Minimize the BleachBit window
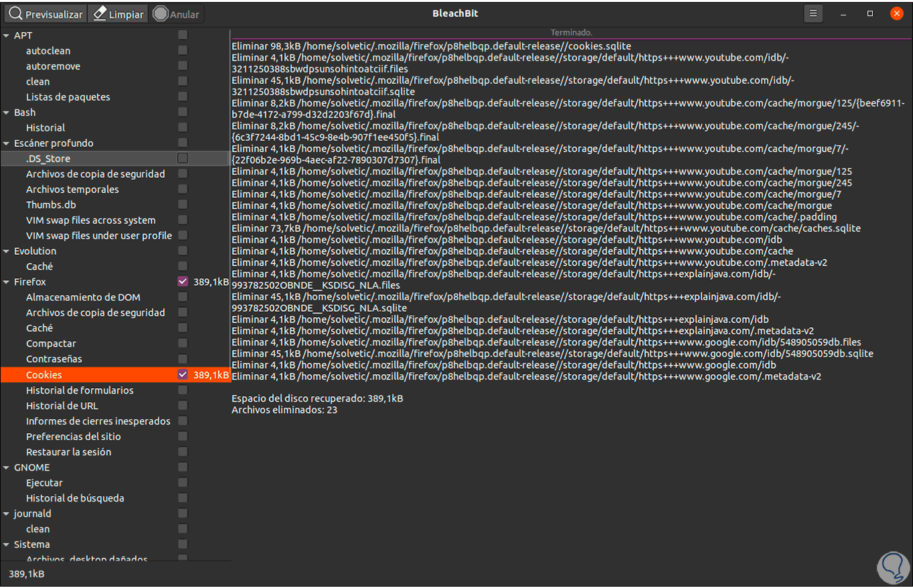The height and width of the screenshot is (588, 913). [x=843, y=13]
